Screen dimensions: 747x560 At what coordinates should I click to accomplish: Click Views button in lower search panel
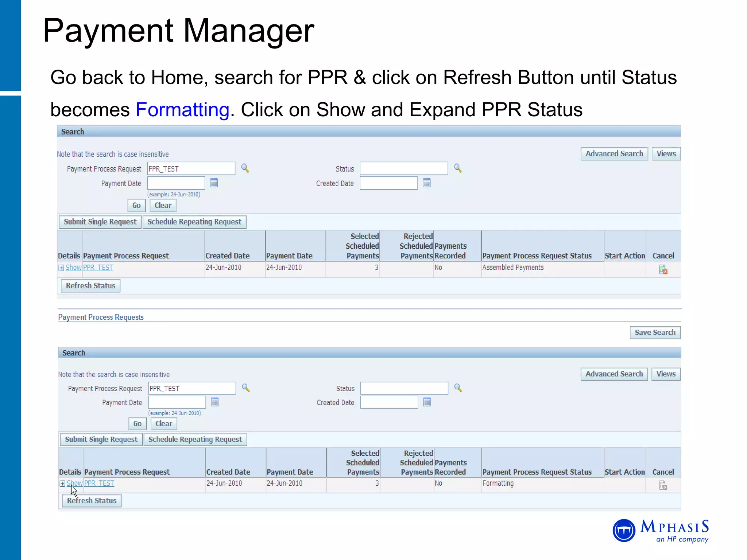666,374
